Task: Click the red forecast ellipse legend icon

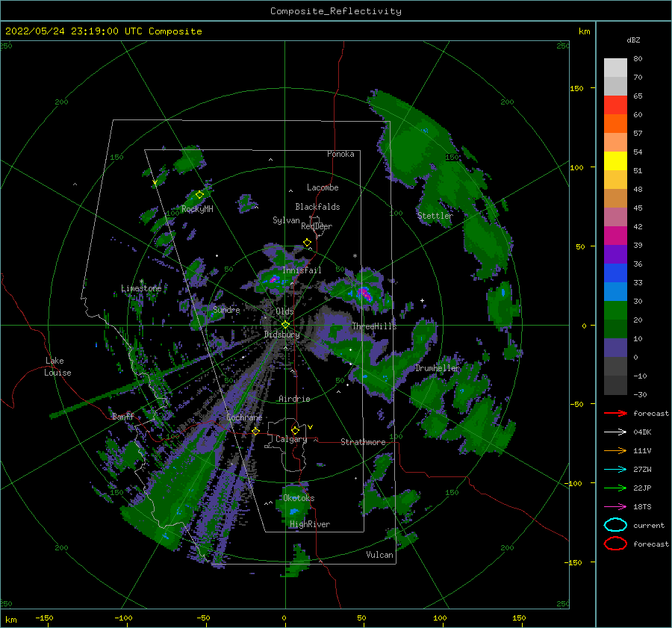Action: (x=615, y=544)
